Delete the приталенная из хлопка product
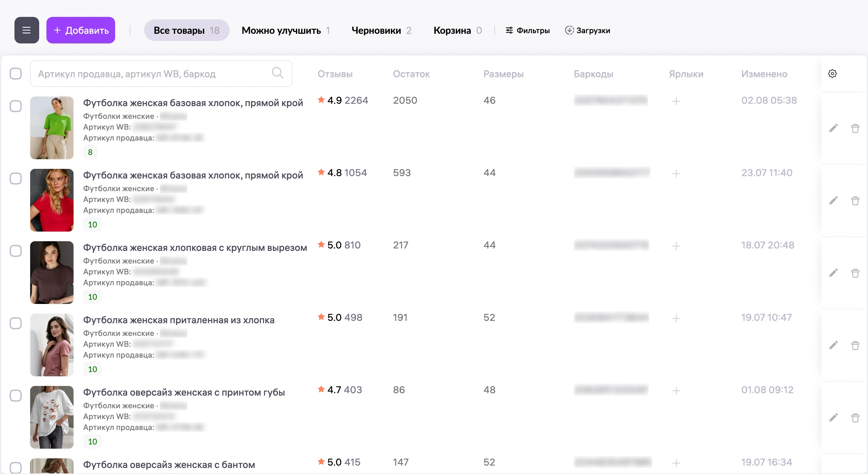868x474 pixels. 855,345
